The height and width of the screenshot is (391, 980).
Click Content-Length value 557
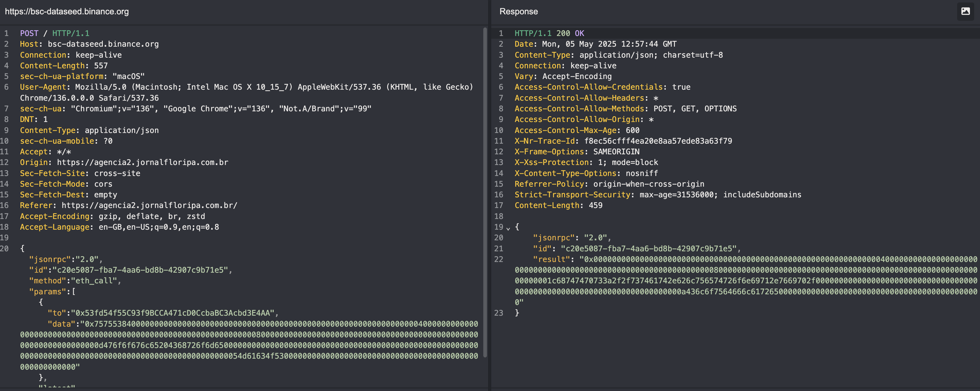pyautogui.click(x=101, y=65)
